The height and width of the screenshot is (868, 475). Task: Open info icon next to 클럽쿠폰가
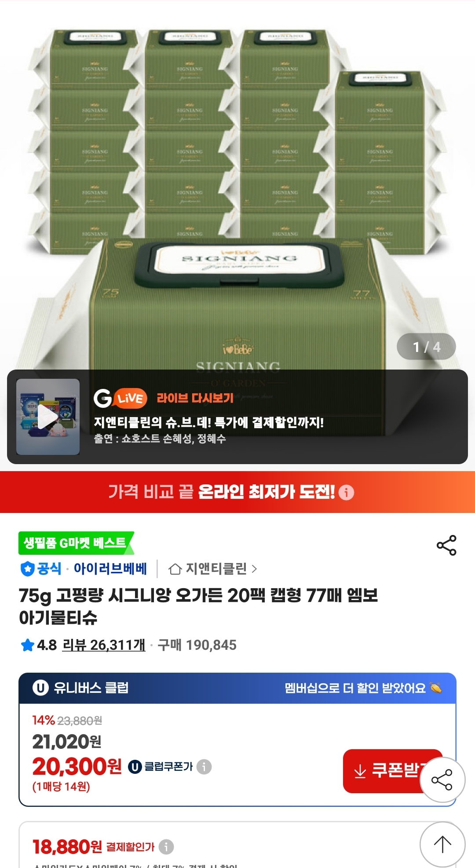(204, 767)
